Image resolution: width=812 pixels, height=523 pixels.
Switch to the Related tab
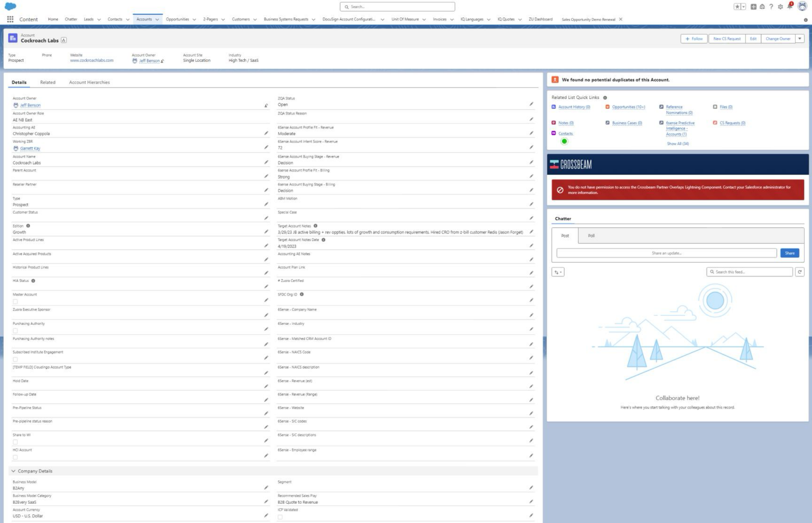click(x=48, y=82)
